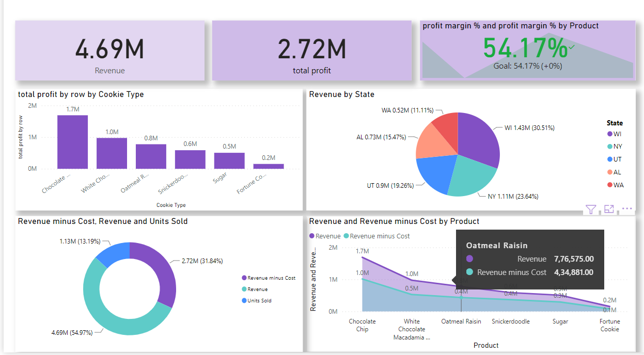Select UT in the State legend
Image resolution: width=644 pixels, height=355 pixels.
click(x=615, y=159)
